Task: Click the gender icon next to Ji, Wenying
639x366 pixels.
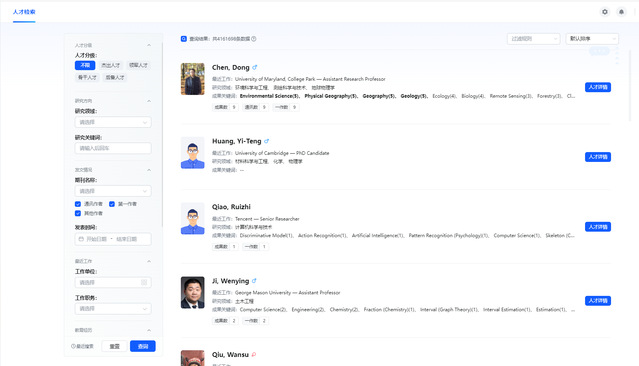Action: (x=254, y=281)
